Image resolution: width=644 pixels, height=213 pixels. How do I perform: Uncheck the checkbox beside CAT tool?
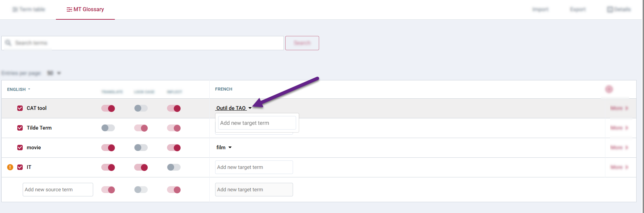pyautogui.click(x=20, y=108)
